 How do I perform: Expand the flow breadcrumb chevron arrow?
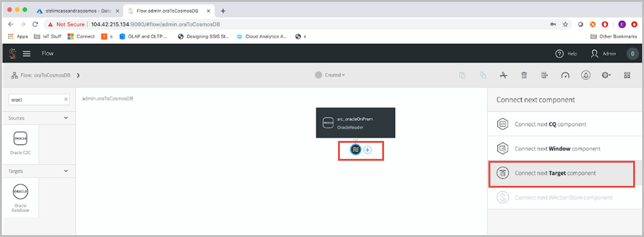click(x=78, y=75)
